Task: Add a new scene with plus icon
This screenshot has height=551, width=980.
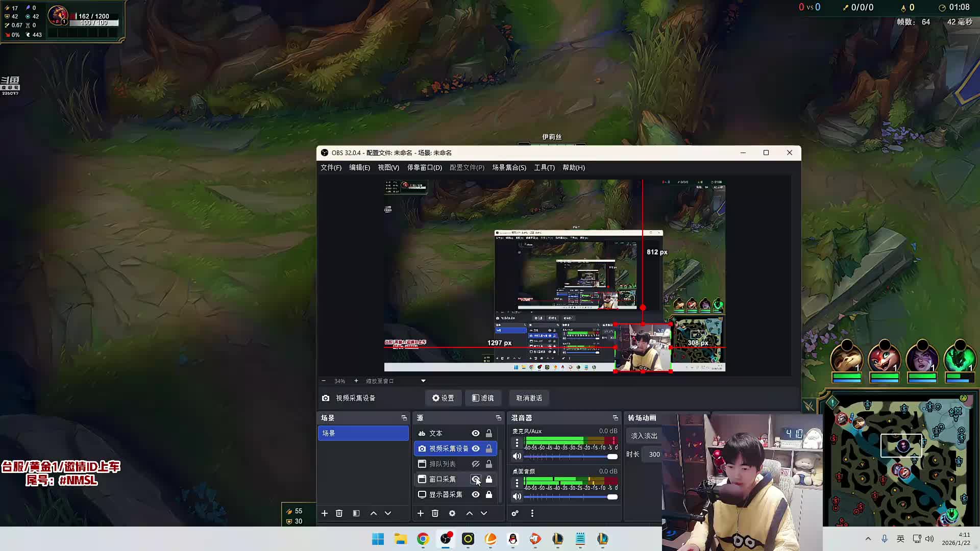Action: point(325,513)
